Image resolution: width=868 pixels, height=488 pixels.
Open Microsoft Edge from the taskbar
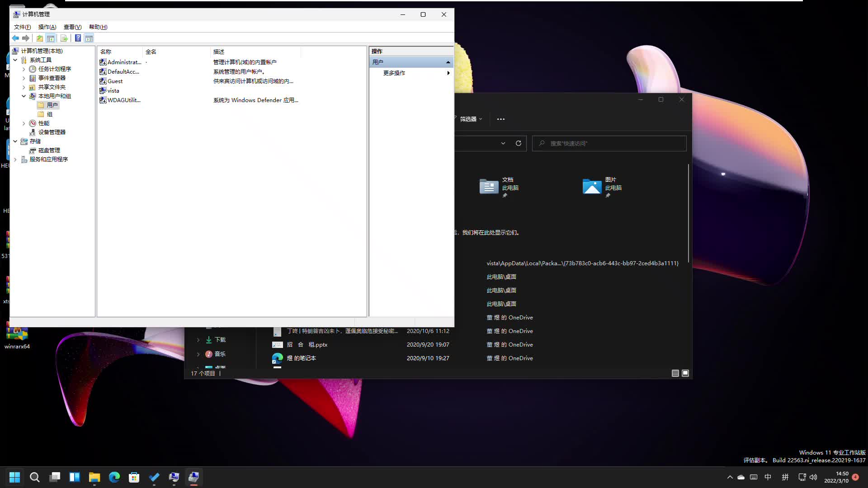click(114, 477)
